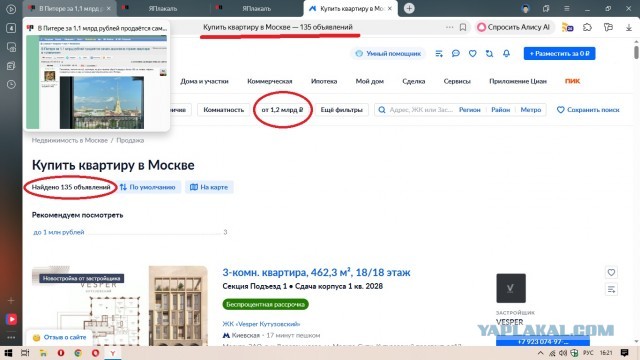Open 'Умный помощник' assistant
Viewport: 640px width, 360px height.
tap(388, 53)
